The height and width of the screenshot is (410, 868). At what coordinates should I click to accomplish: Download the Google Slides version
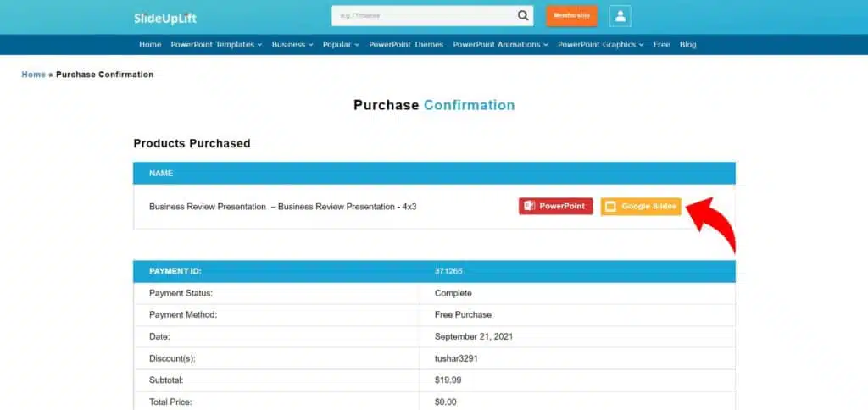pos(641,207)
